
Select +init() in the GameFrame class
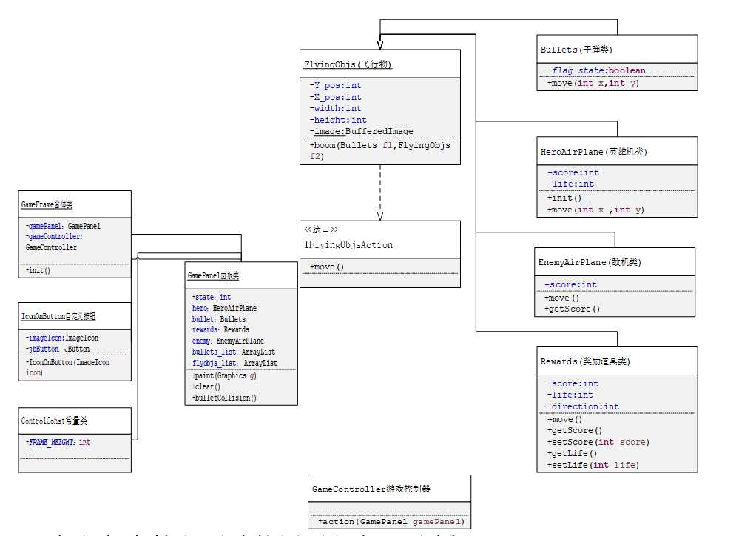coord(38,270)
